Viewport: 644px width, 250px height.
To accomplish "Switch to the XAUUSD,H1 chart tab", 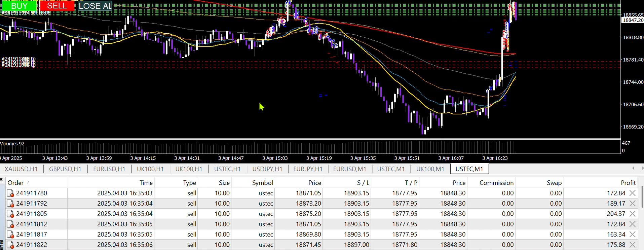I will (x=21, y=169).
